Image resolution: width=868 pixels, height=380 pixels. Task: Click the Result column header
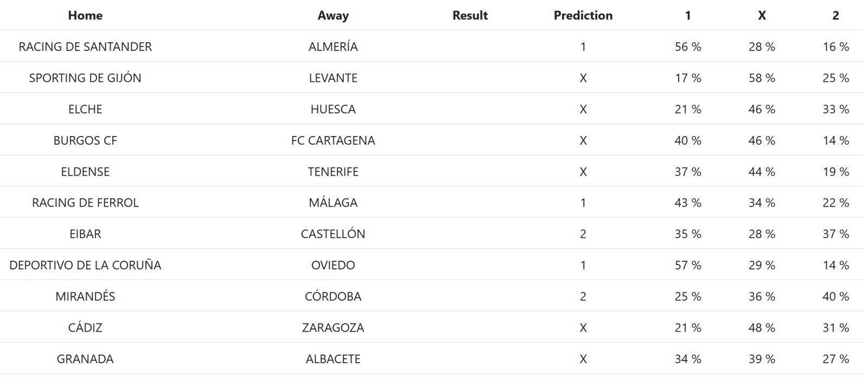(470, 15)
